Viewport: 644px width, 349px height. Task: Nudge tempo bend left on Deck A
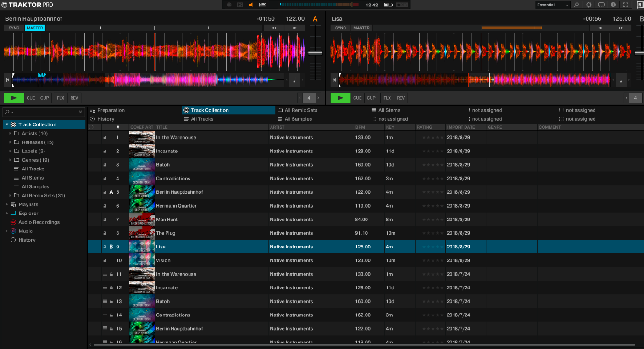pos(273,28)
